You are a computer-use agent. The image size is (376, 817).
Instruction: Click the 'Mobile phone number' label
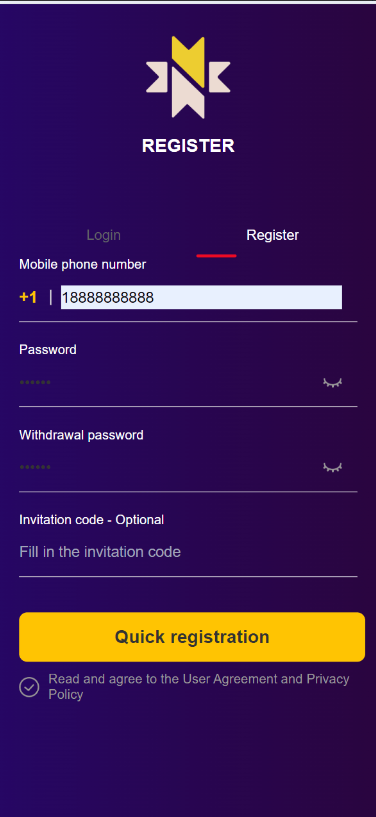(82, 265)
